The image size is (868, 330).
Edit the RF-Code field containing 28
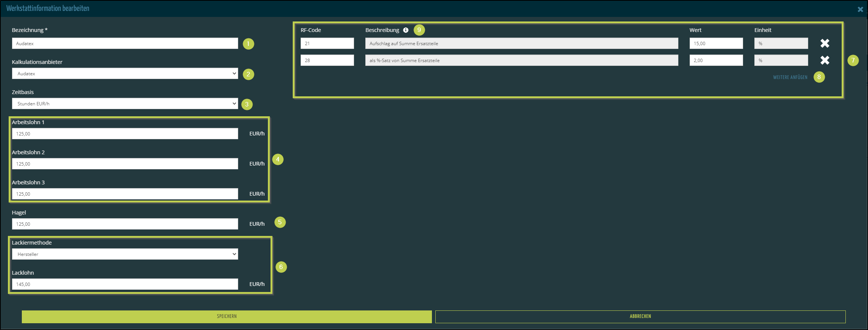click(x=327, y=60)
